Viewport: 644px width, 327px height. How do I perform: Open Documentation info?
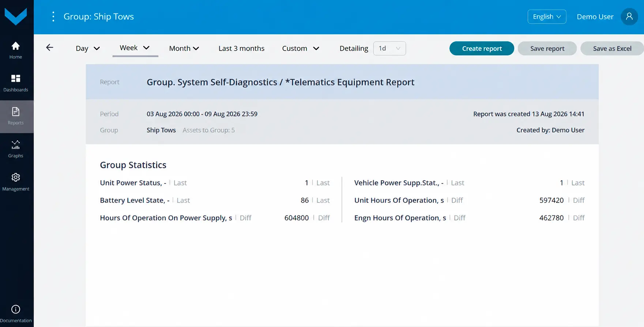pos(16,314)
